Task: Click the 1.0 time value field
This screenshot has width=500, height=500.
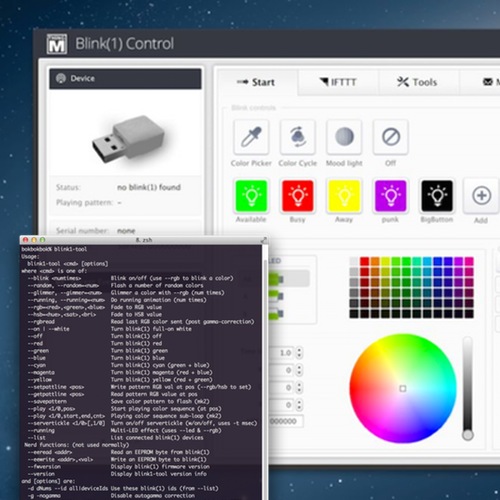Action: tap(282, 353)
